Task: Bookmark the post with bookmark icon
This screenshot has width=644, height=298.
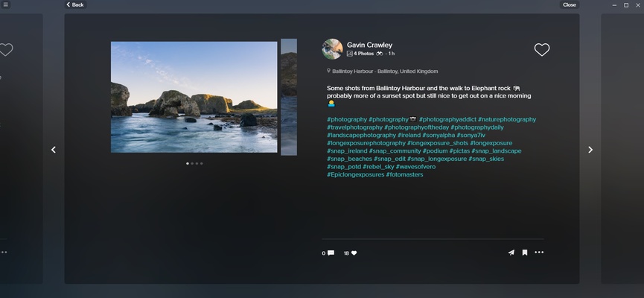Action: tap(524, 253)
